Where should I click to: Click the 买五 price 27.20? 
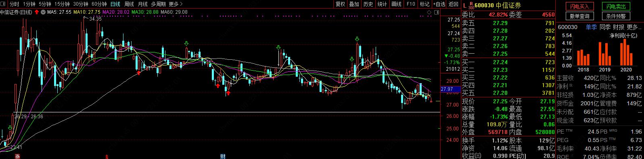click(x=500, y=93)
